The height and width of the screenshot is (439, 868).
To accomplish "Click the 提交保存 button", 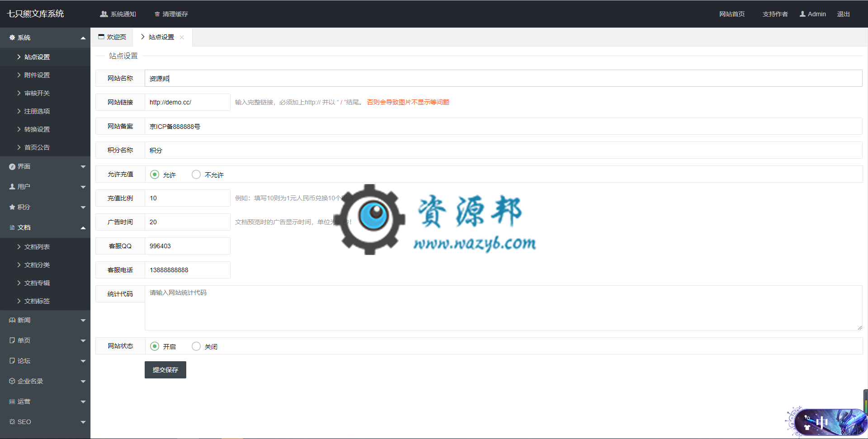I will click(x=165, y=370).
